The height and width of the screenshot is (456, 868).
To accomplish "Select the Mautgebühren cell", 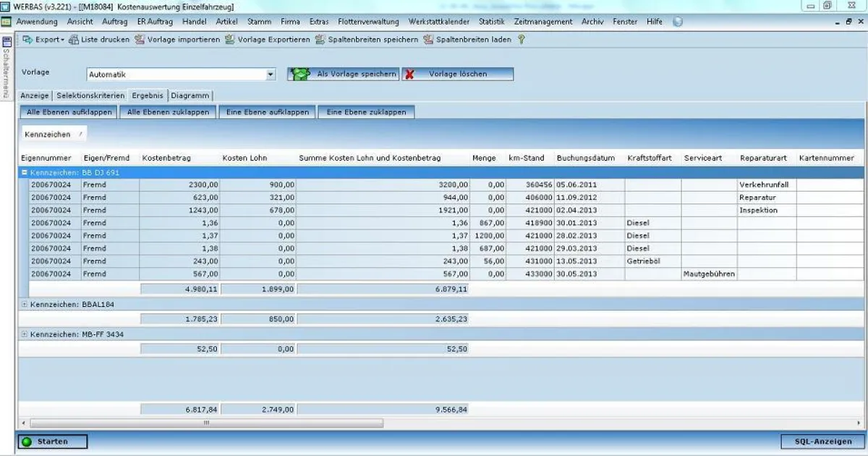I will click(709, 274).
